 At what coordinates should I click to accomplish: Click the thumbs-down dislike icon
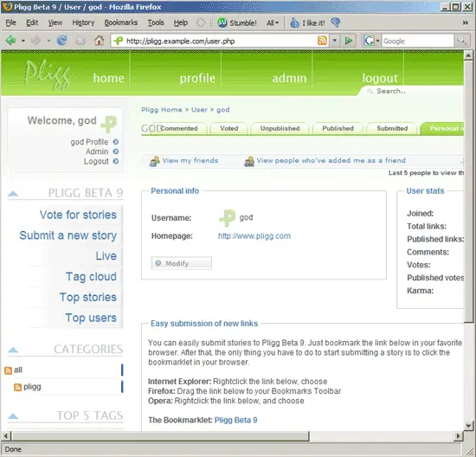336,23
